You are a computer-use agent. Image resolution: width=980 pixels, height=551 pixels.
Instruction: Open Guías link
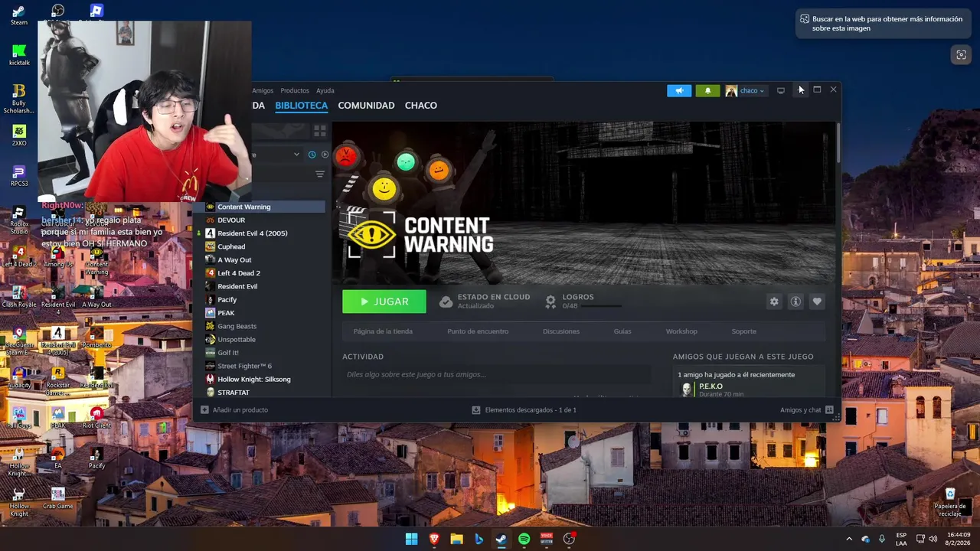click(x=622, y=331)
